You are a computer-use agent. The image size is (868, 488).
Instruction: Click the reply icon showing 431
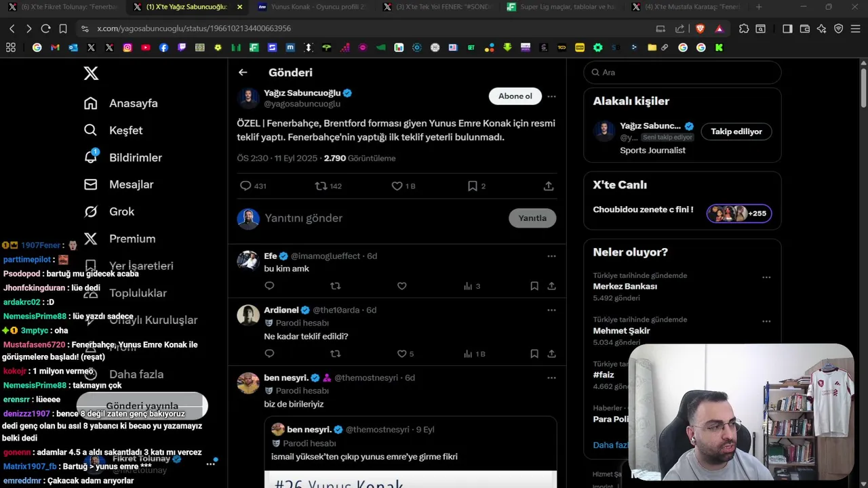pyautogui.click(x=253, y=186)
